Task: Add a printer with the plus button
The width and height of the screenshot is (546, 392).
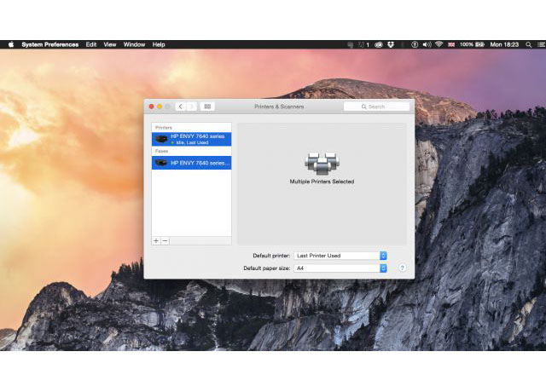Action: coord(156,240)
